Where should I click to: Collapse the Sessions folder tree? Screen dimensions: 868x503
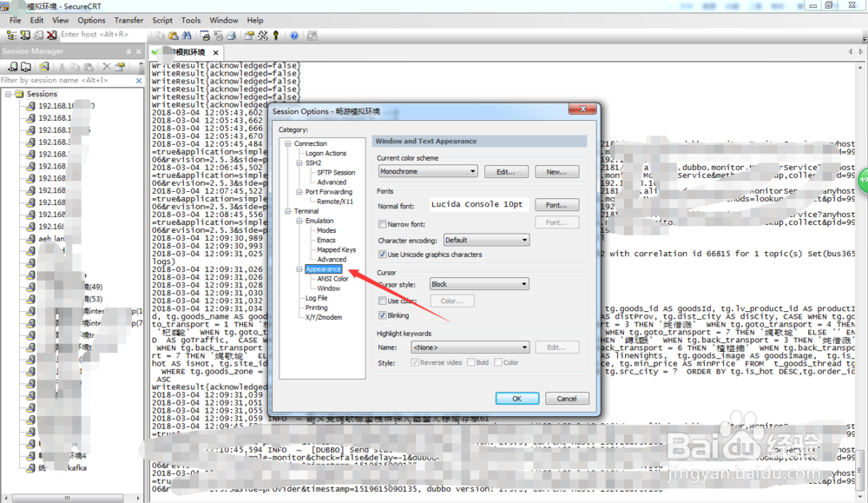(x=9, y=94)
